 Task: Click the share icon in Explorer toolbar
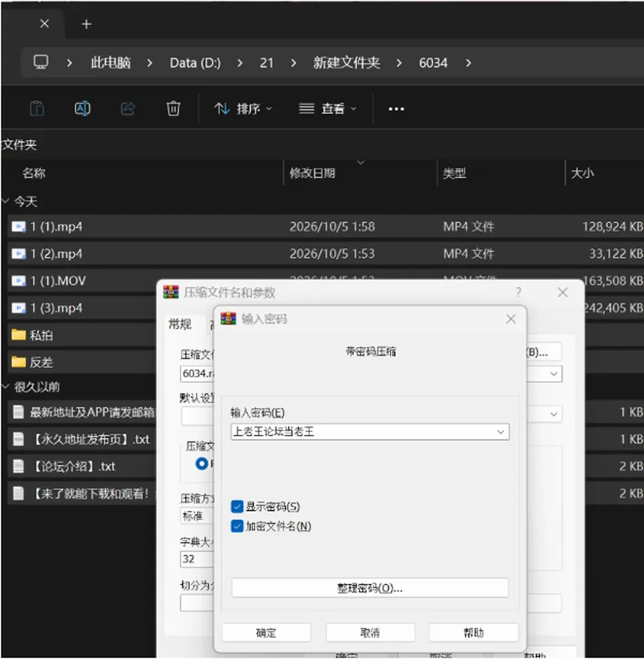(x=127, y=109)
